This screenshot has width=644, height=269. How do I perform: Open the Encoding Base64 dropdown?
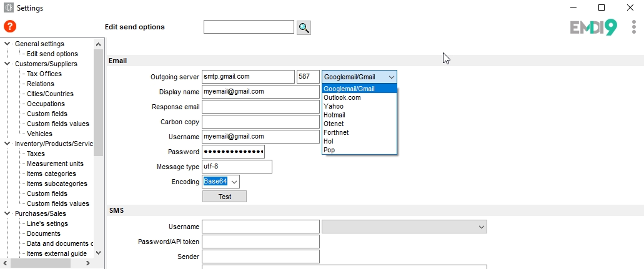234,182
